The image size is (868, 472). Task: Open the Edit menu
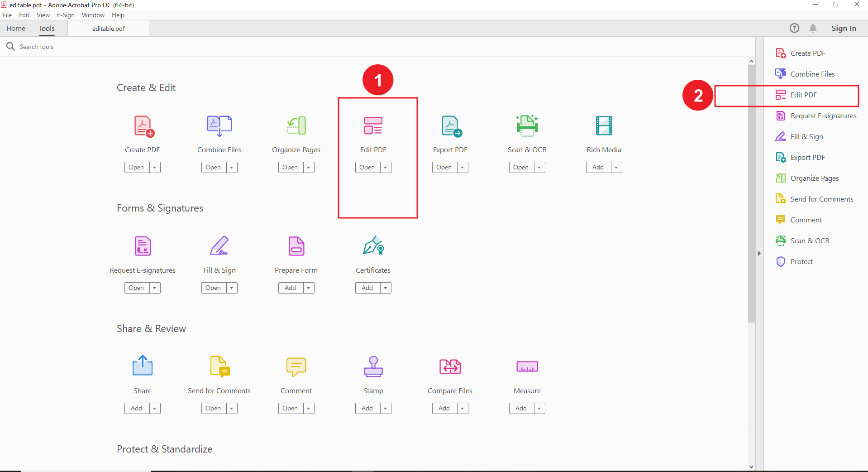[x=24, y=15]
